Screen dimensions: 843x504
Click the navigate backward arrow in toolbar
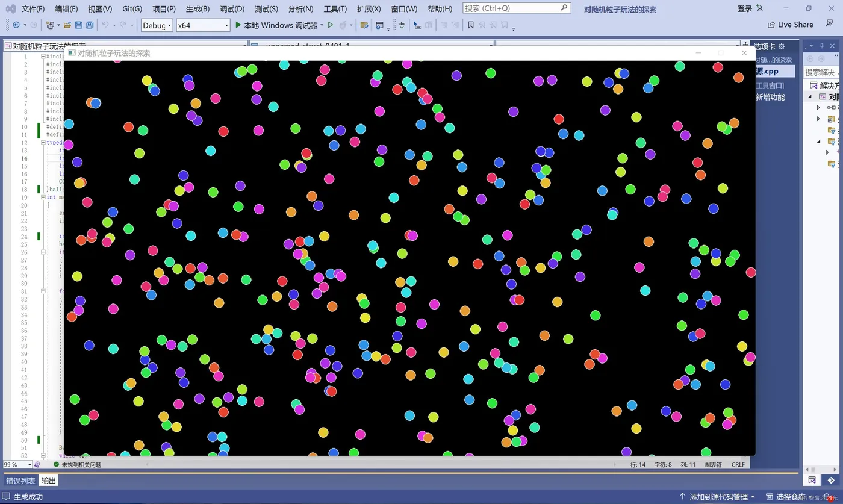coord(16,25)
